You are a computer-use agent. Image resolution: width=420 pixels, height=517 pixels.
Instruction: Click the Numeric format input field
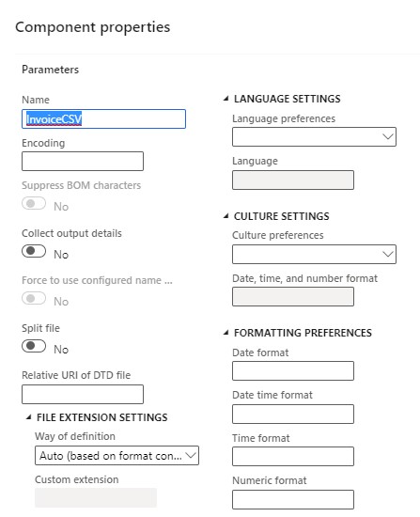293,499
